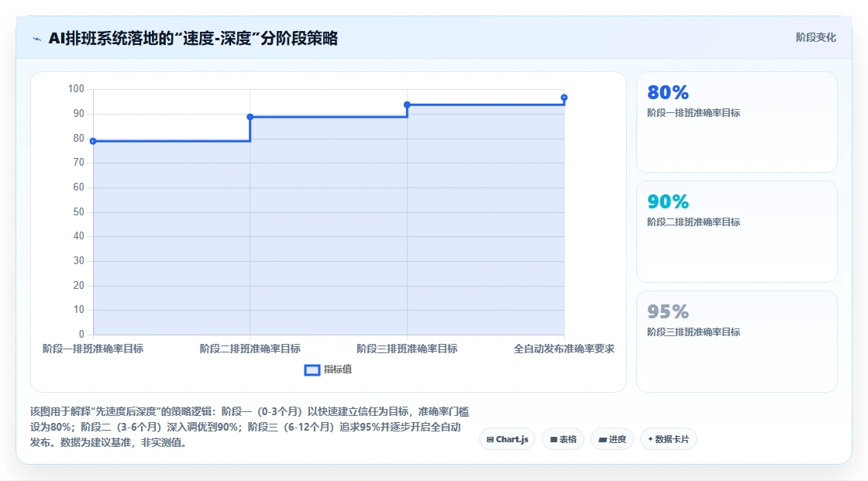The image size is (868, 481).
Task: Click the description paragraph starting 该图用于解释
Action: point(250,427)
